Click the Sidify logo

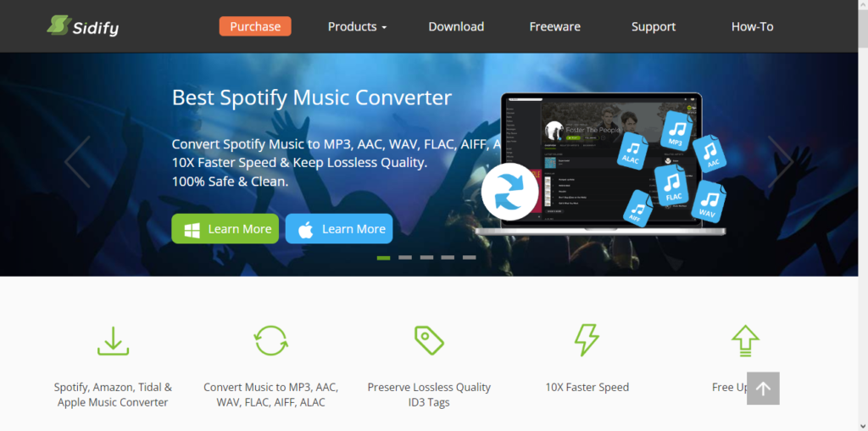coord(82,26)
